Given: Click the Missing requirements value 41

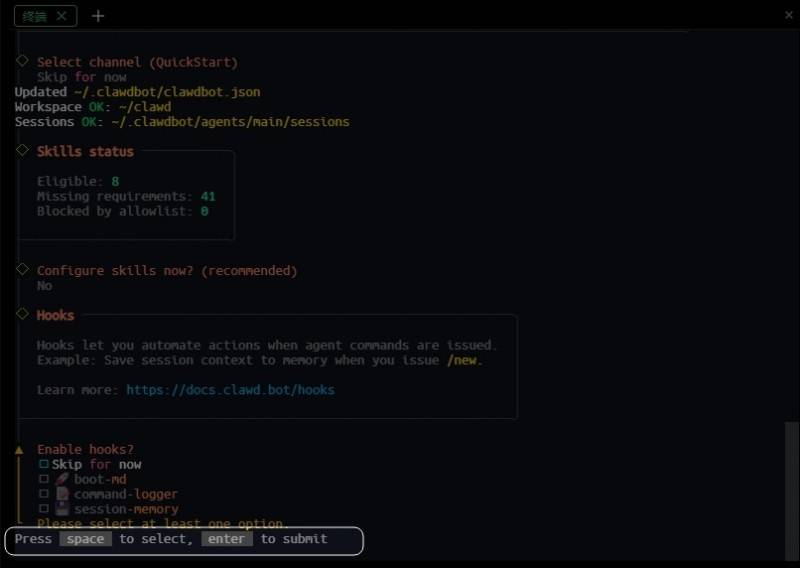Looking at the screenshot, I should click(x=208, y=196).
